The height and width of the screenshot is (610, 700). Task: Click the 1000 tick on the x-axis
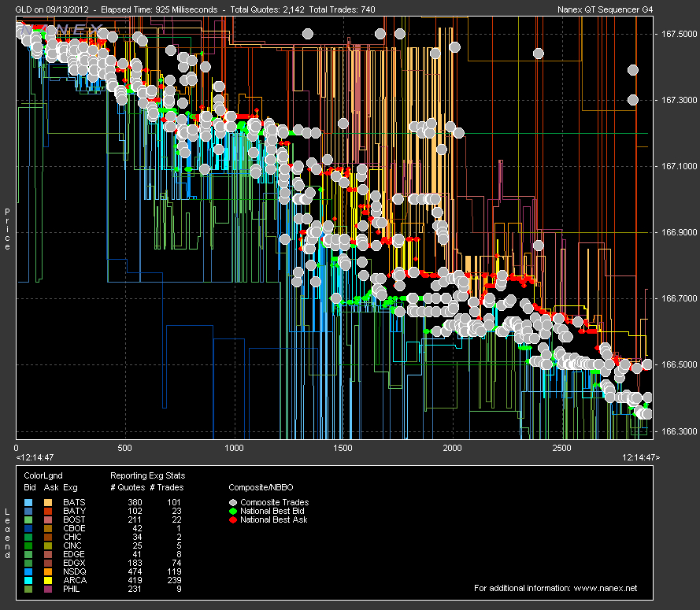234,448
